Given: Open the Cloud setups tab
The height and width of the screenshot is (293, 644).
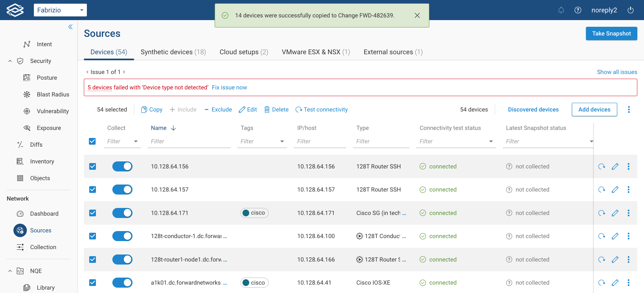Looking at the screenshot, I should 244,52.
